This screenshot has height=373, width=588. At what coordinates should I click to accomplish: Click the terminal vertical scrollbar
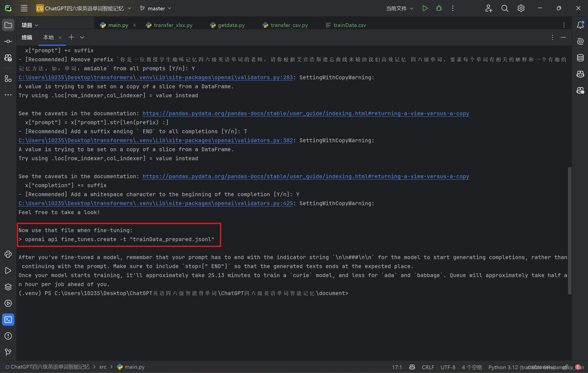click(x=569, y=230)
